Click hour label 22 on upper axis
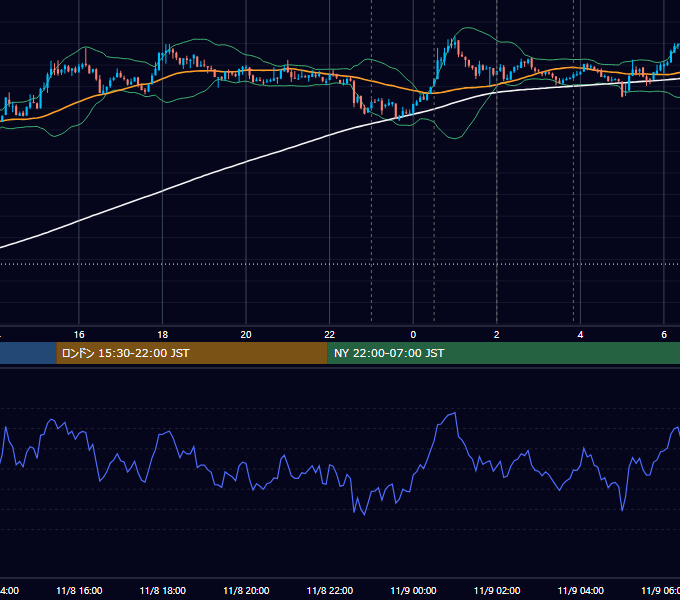The height and width of the screenshot is (600, 680). pyautogui.click(x=330, y=335)
